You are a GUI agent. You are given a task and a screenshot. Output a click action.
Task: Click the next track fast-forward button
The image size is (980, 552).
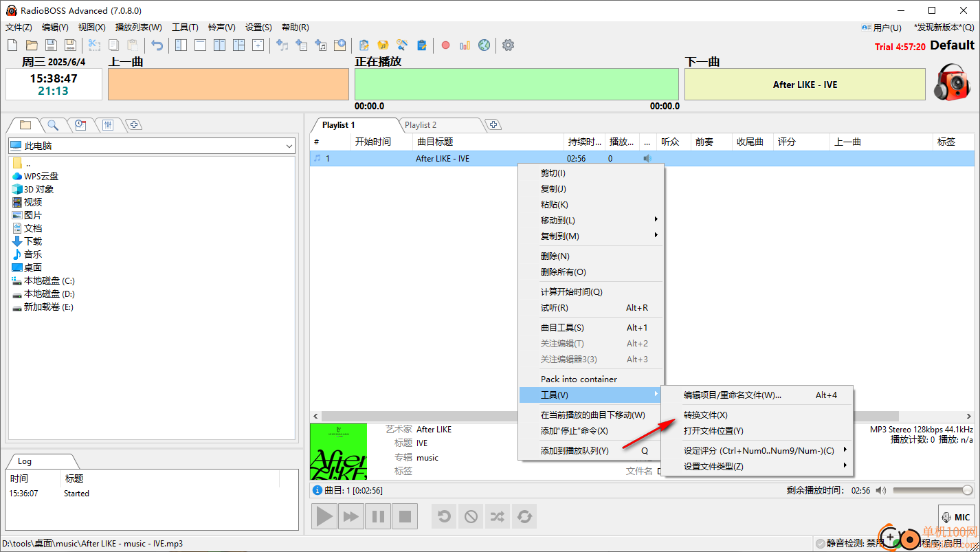(351, 516)
